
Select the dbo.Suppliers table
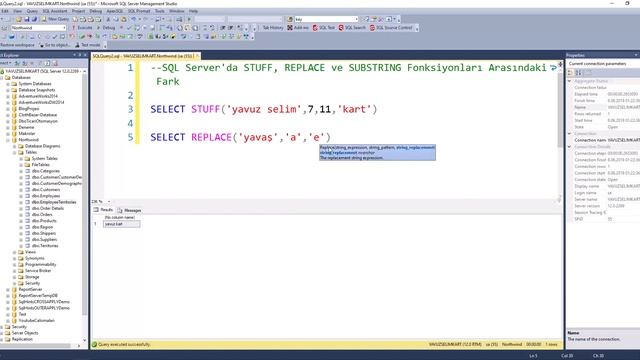click(x=44, y=240)
